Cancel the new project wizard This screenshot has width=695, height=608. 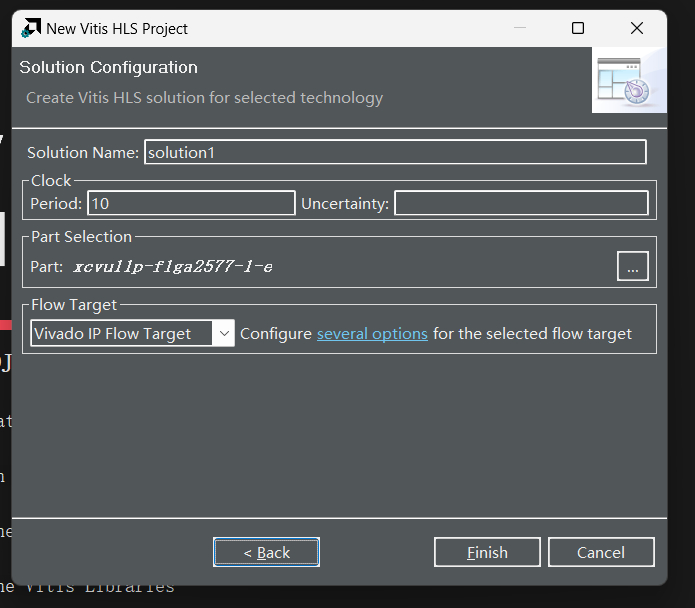[x=601, y=552]
